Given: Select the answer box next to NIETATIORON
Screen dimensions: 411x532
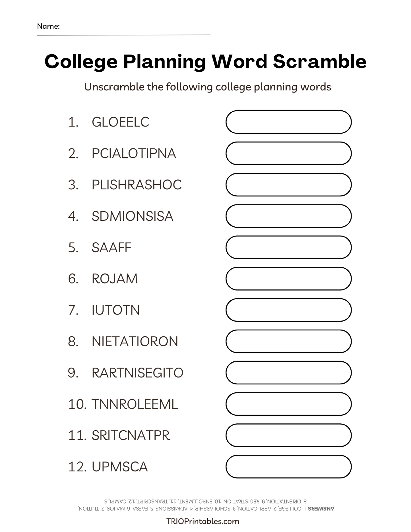Looking at the screenshot, I should pyautogui.click(x=288, y=341).
